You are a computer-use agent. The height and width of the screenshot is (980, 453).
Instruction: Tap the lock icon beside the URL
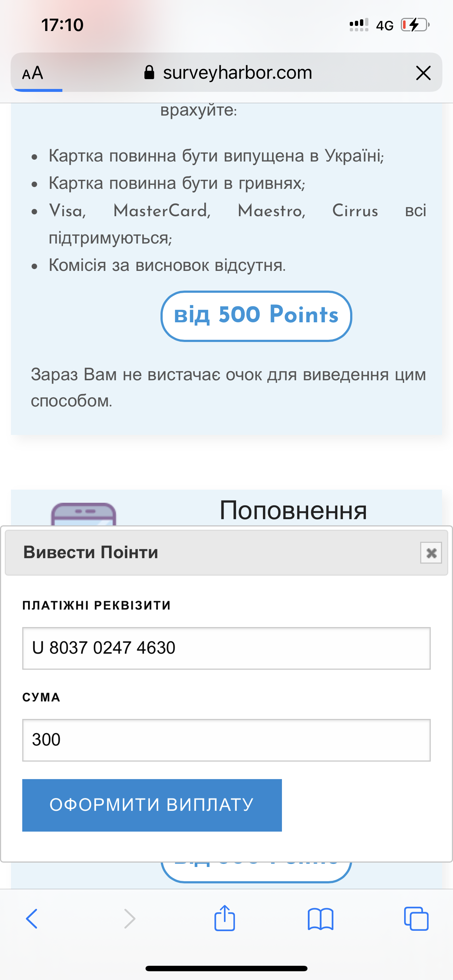149,72
